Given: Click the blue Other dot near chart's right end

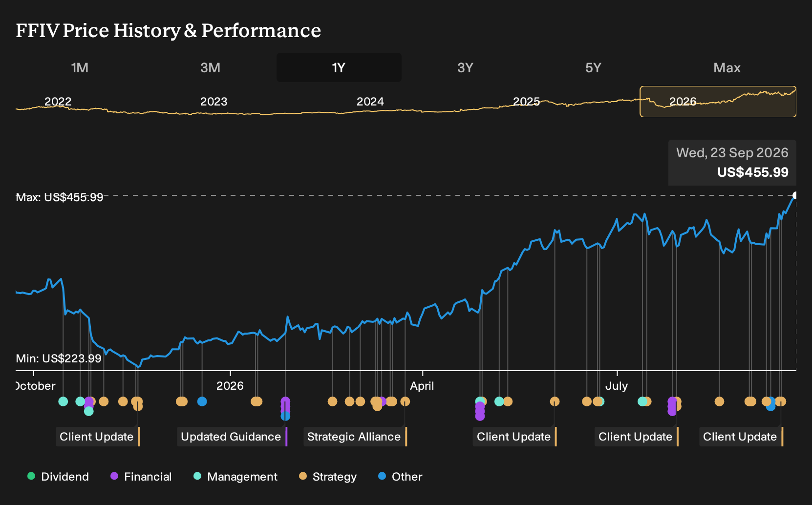Looking at the screenshot, I should 770,406.
